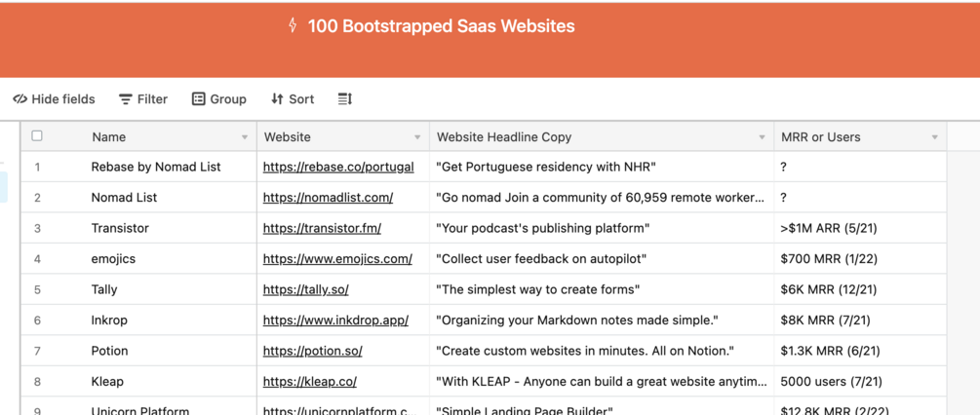The width and height of the screenshot is (980, 415).
Task: Open the rebase.co/portugal link
Action: tap(338, 167)
